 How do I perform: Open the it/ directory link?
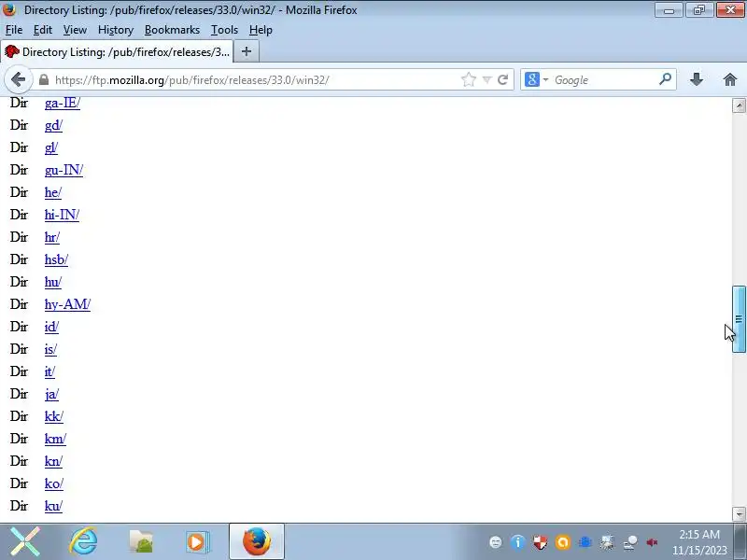coord(49,371)
